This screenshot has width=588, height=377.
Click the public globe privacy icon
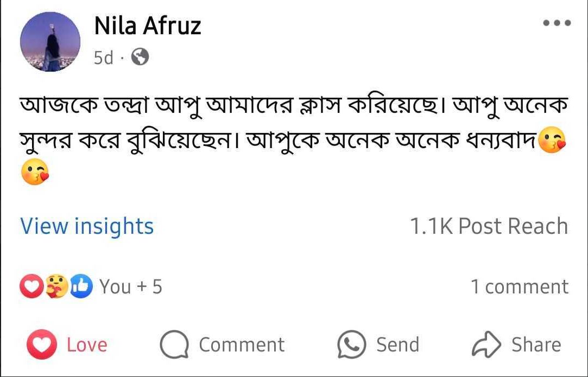(x=141, y=57)
